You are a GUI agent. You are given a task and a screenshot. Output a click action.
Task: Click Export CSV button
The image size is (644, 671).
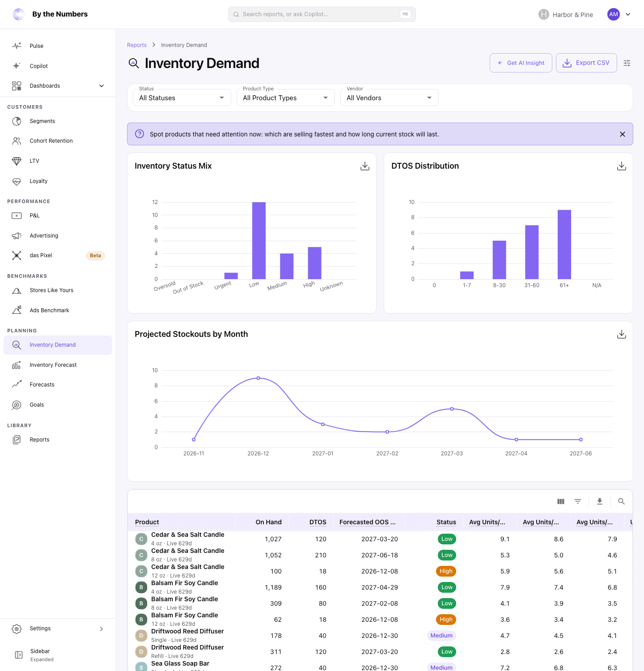586,63
